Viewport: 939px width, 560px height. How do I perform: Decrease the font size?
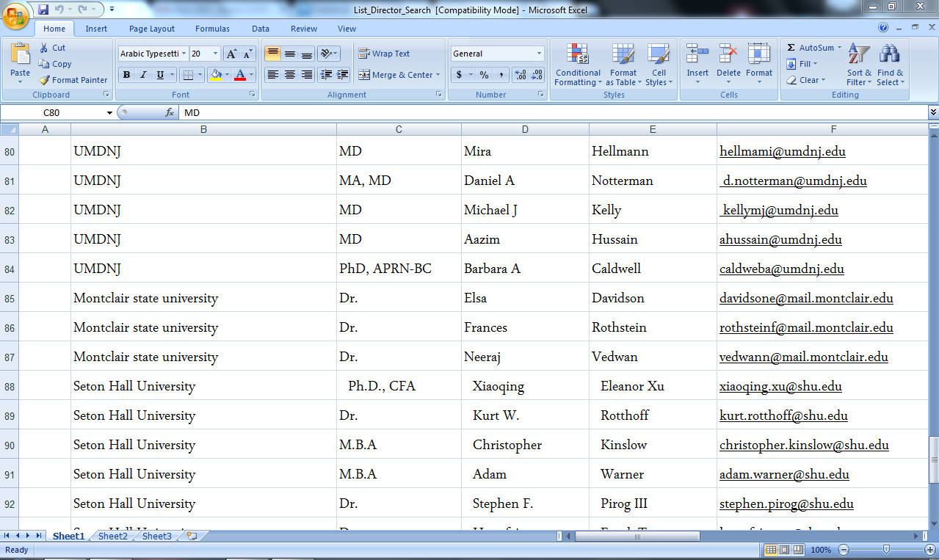[x=247, y=54]
